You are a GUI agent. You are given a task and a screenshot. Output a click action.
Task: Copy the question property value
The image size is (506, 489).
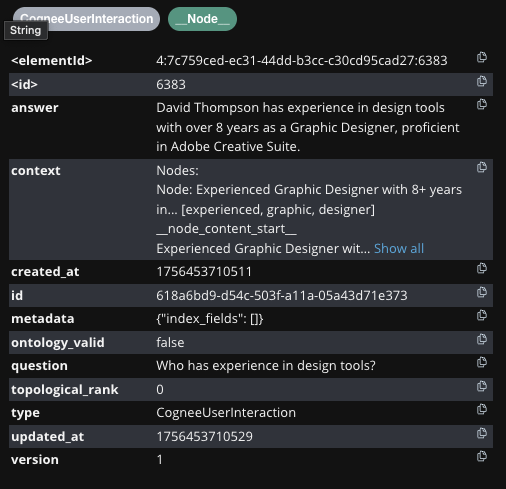482,362
